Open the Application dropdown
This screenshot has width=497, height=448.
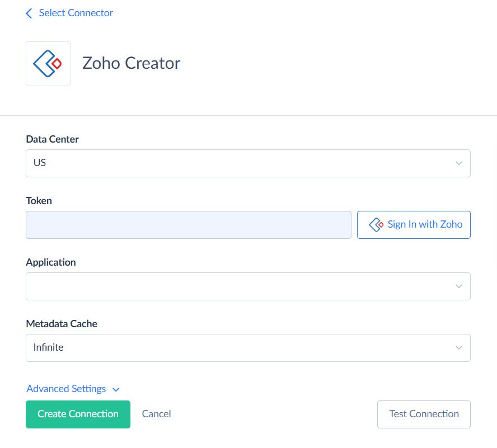click(248, 286)
